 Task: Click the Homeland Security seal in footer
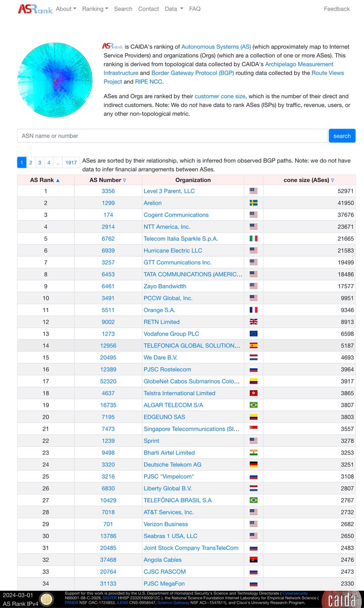pyautogui.click(x=47, y=599)
